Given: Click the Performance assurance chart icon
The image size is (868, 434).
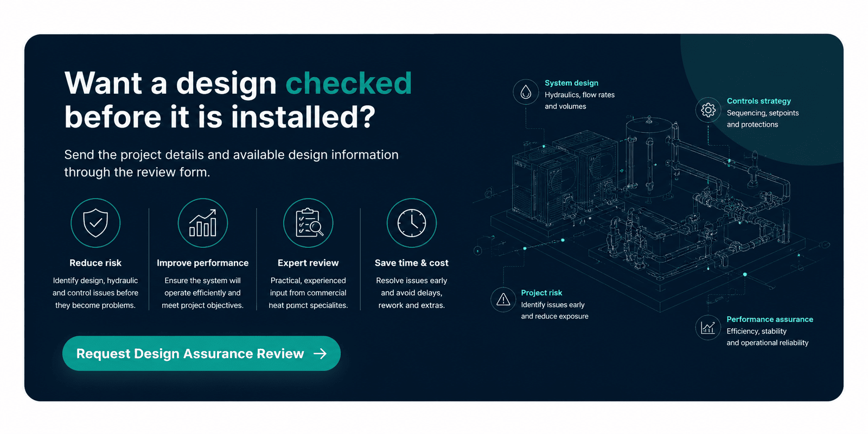Looking at the screenshot, I should pos(708,328).
